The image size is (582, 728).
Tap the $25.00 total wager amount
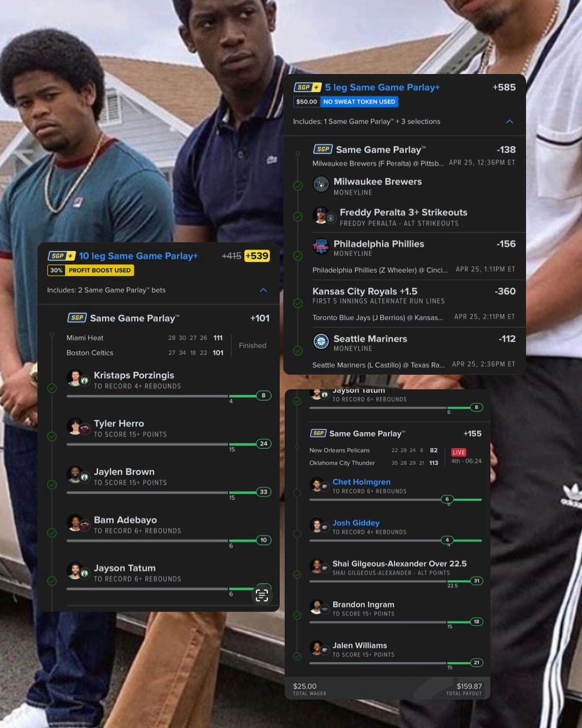pos(305,686)
